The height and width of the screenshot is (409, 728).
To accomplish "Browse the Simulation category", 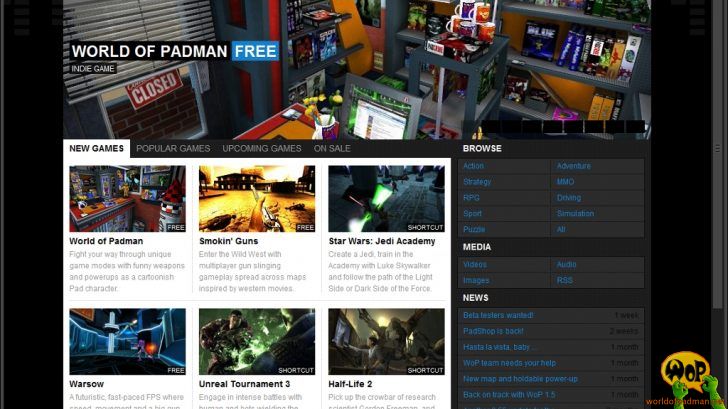I will 575,214.
